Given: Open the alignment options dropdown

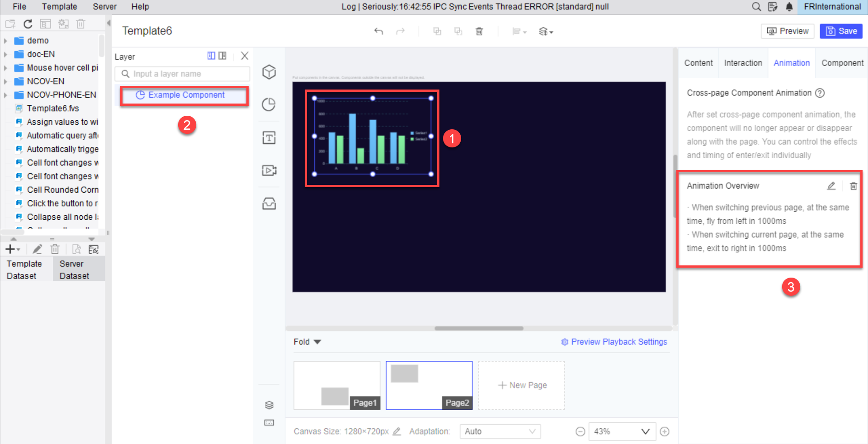Looking at the screenshot, I should coord(519,32).
